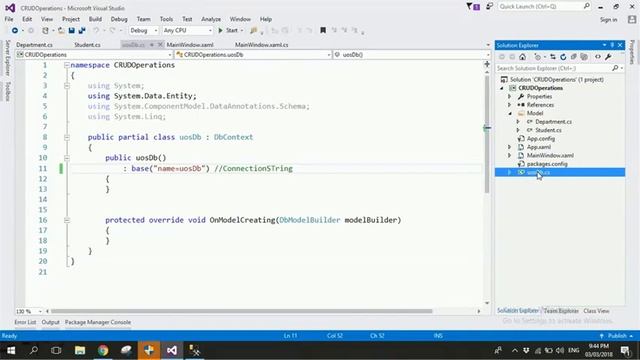Click the Sync with Active Document icon
Viewport: 640px width, 360px height.
point(553,57)
